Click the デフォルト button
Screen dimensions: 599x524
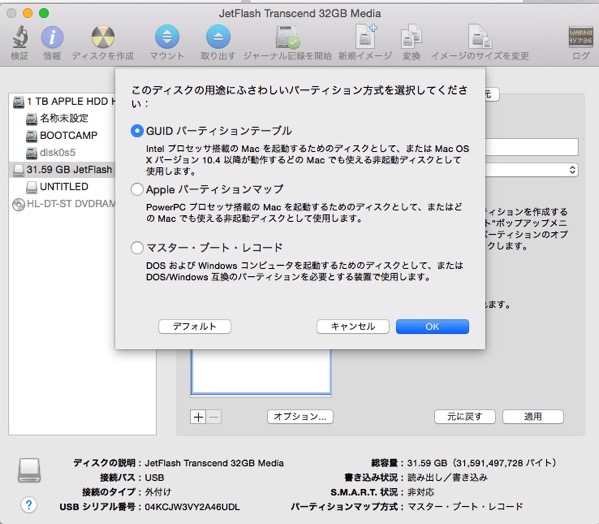click(194, 327)
